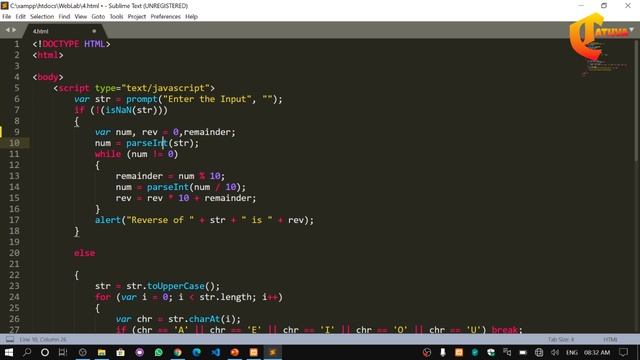The image size is (640, 360).
Task: Click the 'prompt' function on line 6
Action: coord(142,99)
